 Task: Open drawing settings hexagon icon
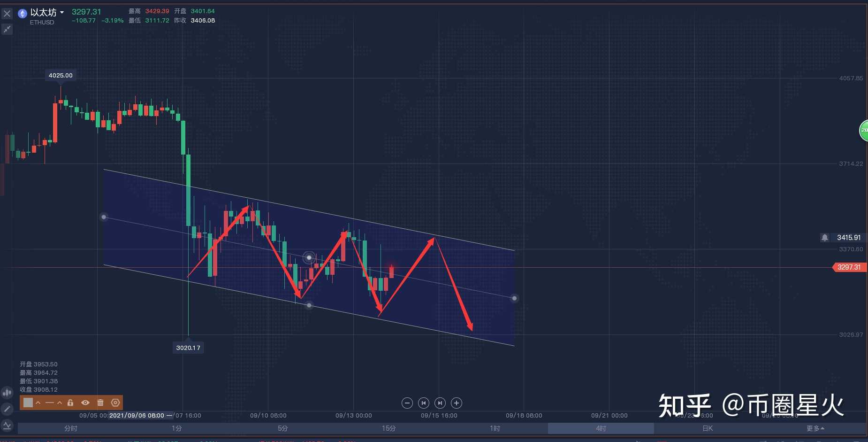click(x=115, y=403)
